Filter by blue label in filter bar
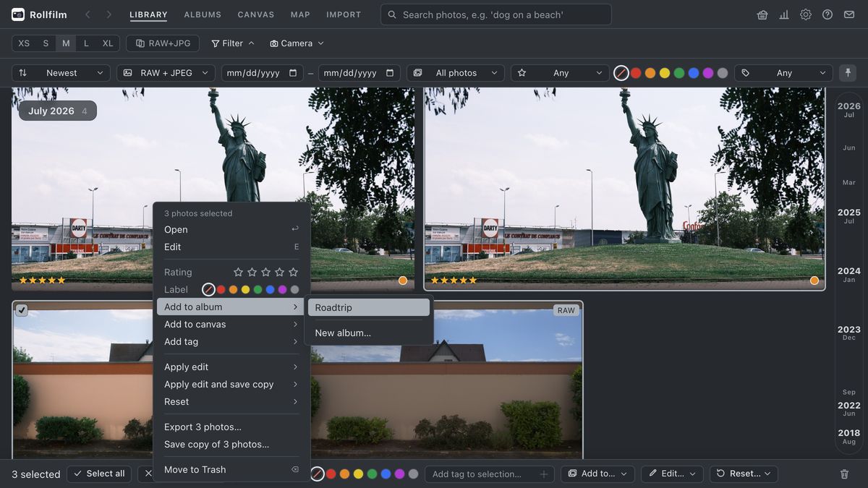This screenshot has height=488, width=868. [x=694, y=73]
